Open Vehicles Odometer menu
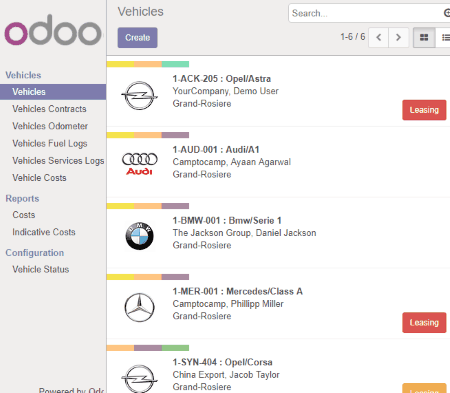Image resolution: width=450 pixels, height=393 pixels. tap(50, 126)
